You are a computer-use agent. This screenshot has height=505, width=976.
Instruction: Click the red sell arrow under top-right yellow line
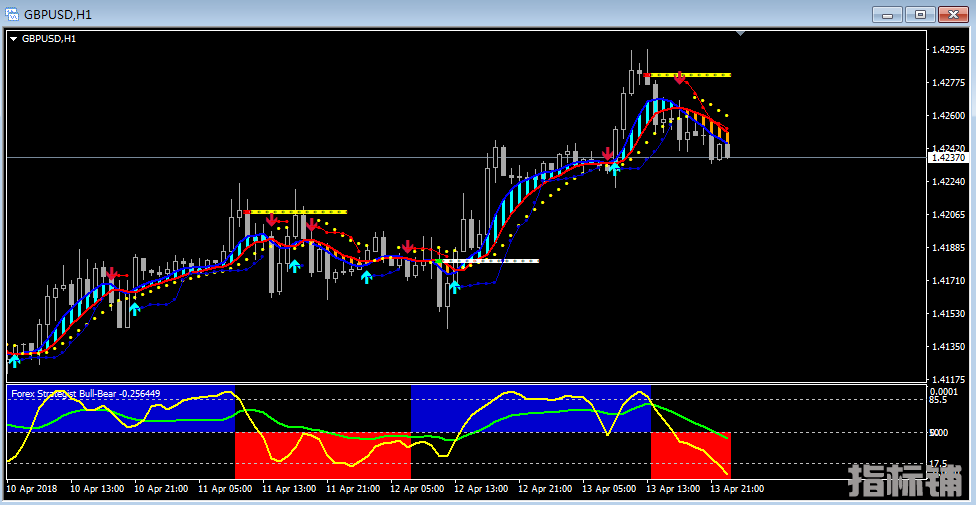click(680, 78)
